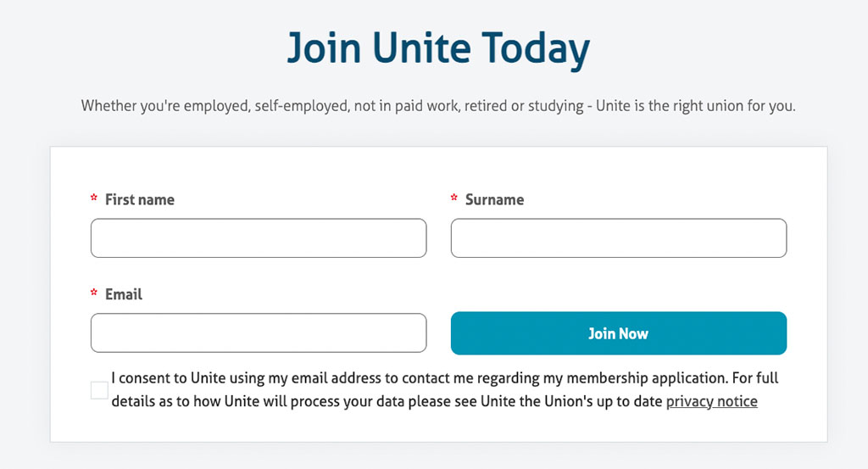Screen dimensions: 868x469
Task: Focus the Surname text box
Action: [618, 238]
